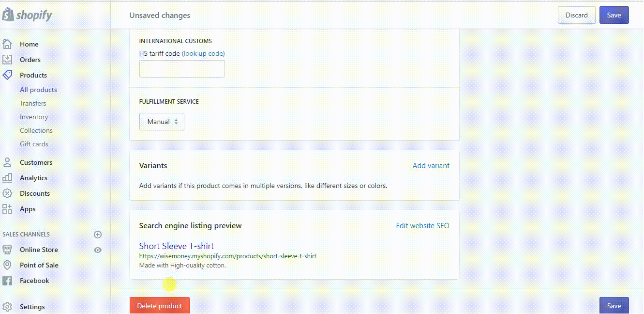Screen dimensions: 644x314
Task: Click the Discounts percent badge icon
Action: click(x=7, y=193)
